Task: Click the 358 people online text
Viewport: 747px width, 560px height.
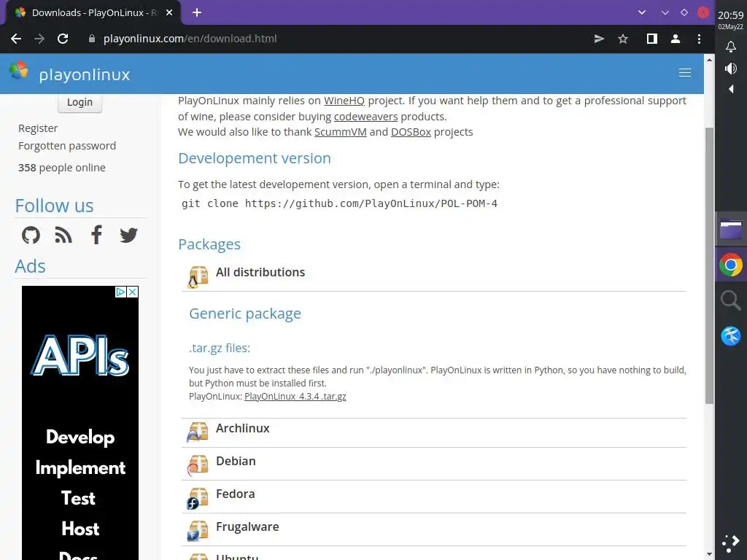Action: point(62,168)
